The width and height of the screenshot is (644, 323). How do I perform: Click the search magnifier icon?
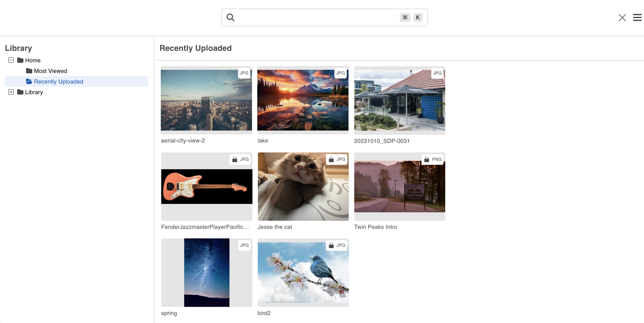(x=230, y=17)
